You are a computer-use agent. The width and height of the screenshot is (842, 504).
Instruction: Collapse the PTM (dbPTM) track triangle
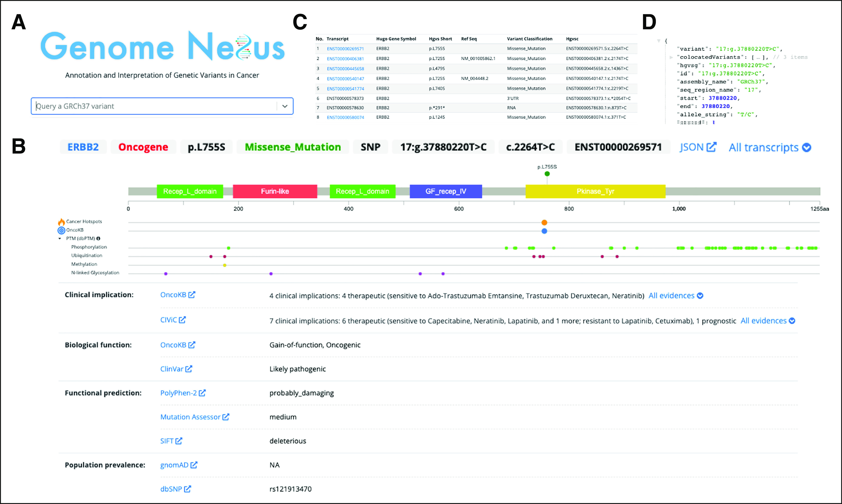pos(60,239)
